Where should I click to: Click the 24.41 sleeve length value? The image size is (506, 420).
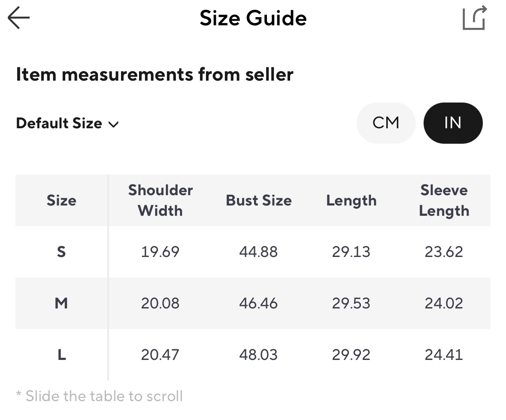(444, 355)
